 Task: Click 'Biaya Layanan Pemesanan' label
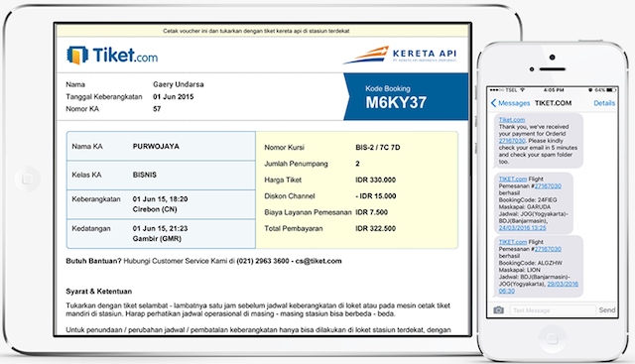pyautogui.click(x=308, y=212)
